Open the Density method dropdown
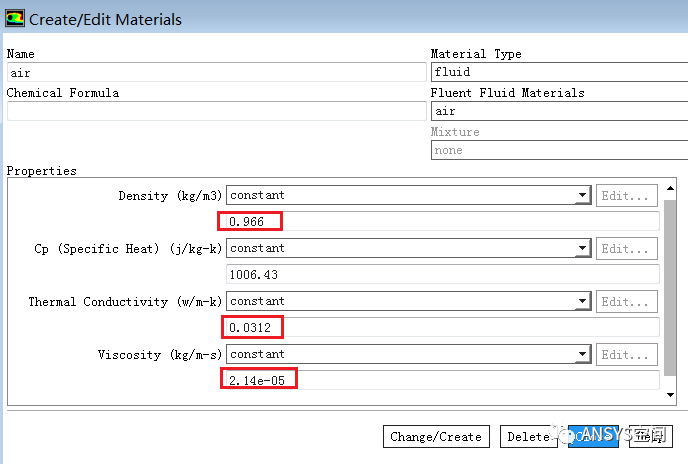The image size is (688, 464). coord(408,195)
